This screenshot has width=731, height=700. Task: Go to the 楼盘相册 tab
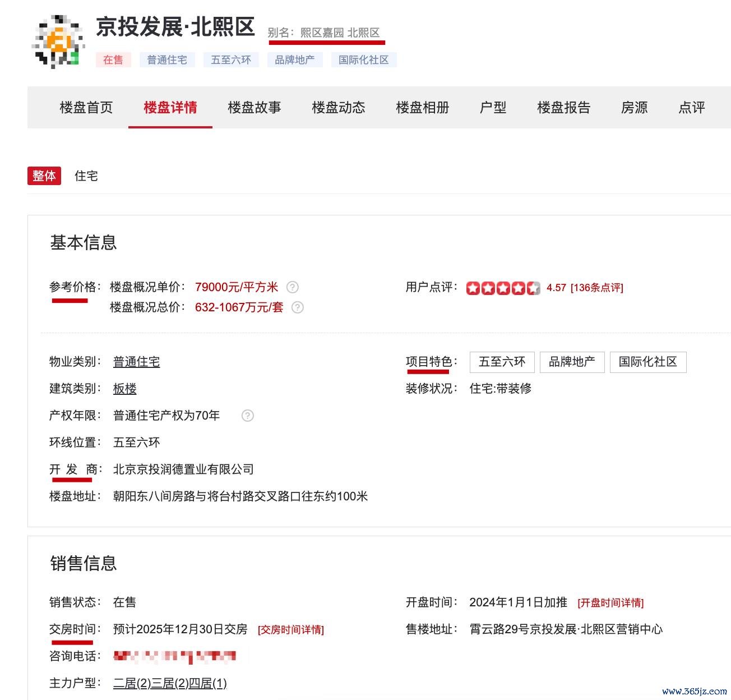(x=423, y=108)
